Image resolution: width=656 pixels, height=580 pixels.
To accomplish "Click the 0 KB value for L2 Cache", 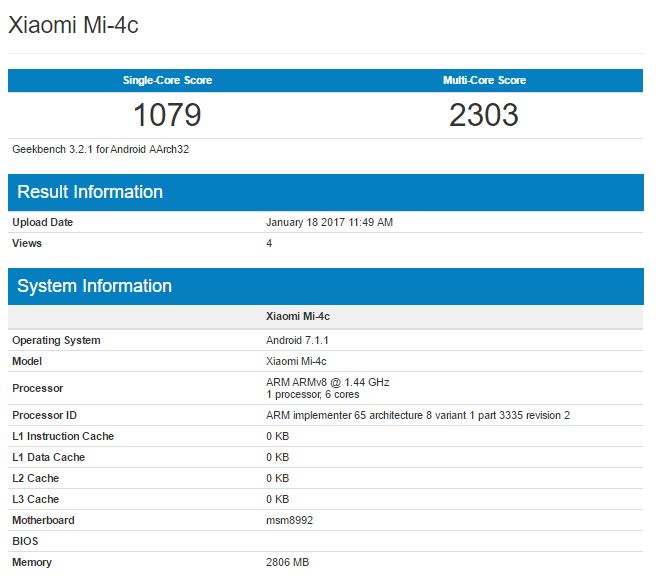I will click(277, 478).
